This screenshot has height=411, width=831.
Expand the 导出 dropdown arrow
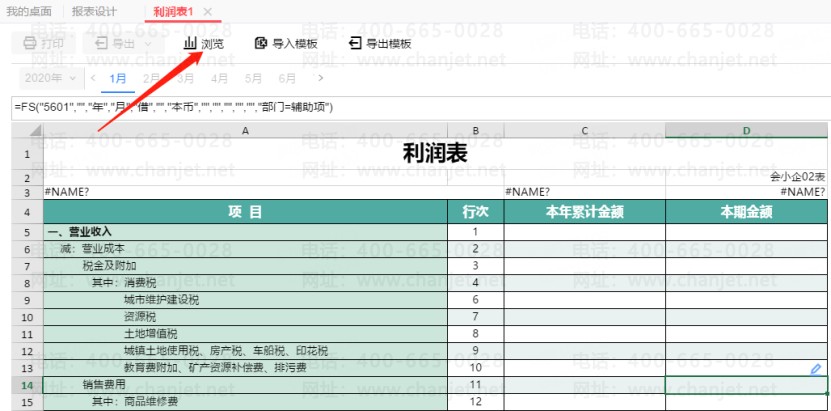[148, 44]
